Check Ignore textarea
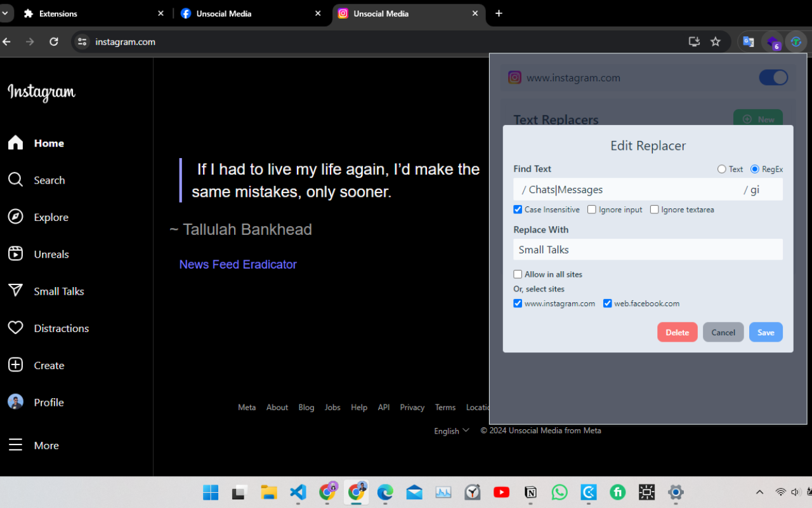This screenshot has width=812, height=508. [655, 210]
